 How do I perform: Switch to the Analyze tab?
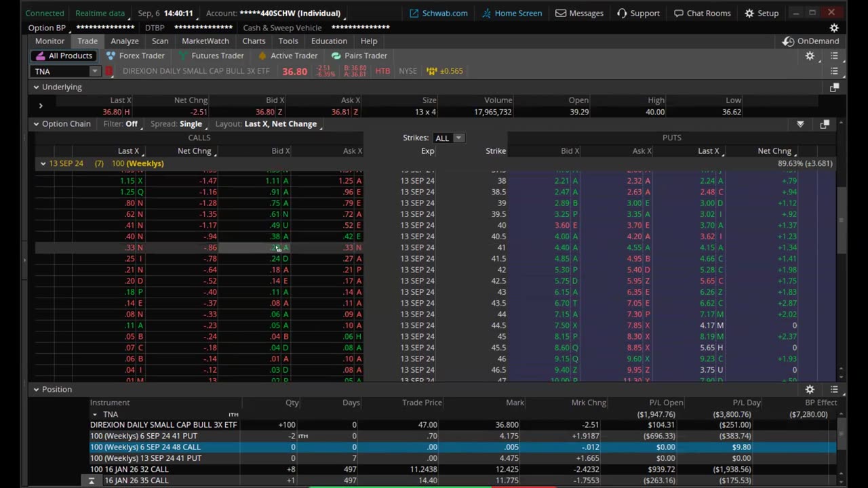click(x=125, y=41)
